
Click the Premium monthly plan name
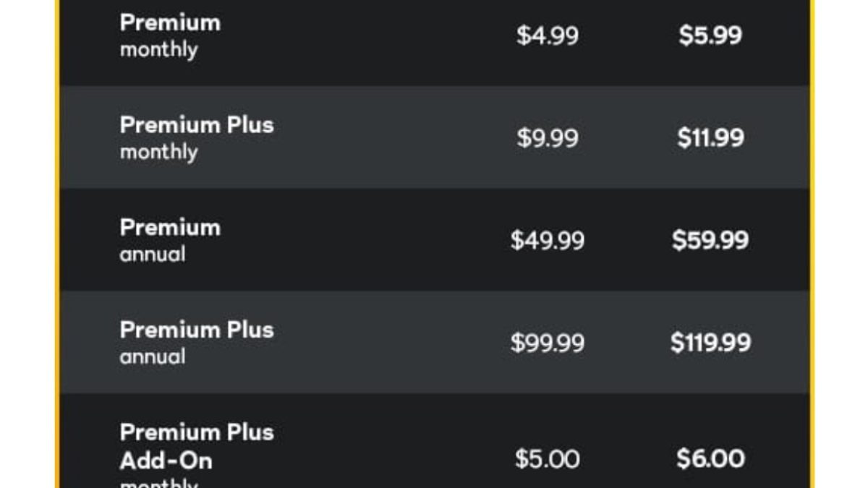pyautogui.click(x=170, y=22)
